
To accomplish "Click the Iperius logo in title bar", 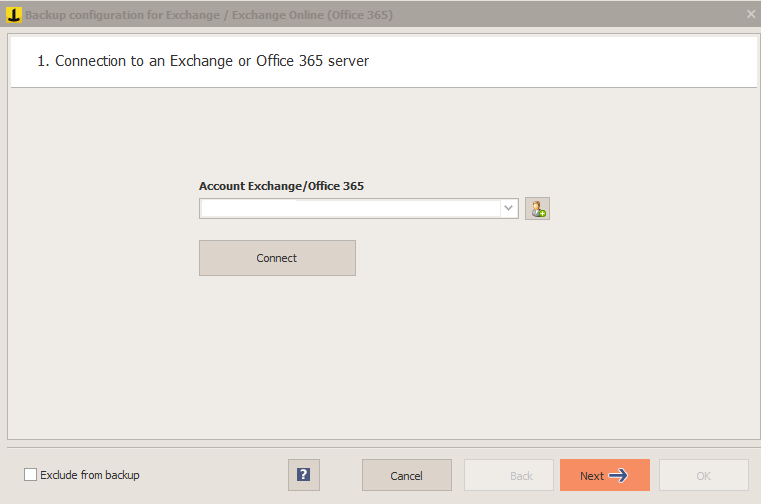I will click(x=14, y=15).
